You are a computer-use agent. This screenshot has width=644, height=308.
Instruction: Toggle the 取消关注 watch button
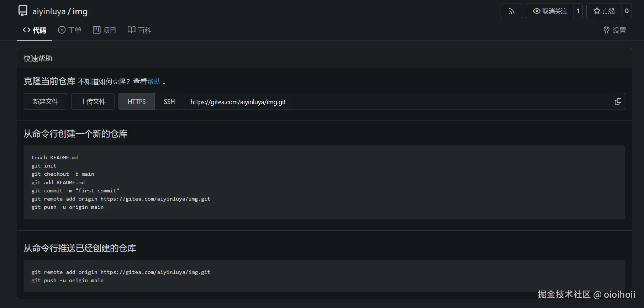550,11
